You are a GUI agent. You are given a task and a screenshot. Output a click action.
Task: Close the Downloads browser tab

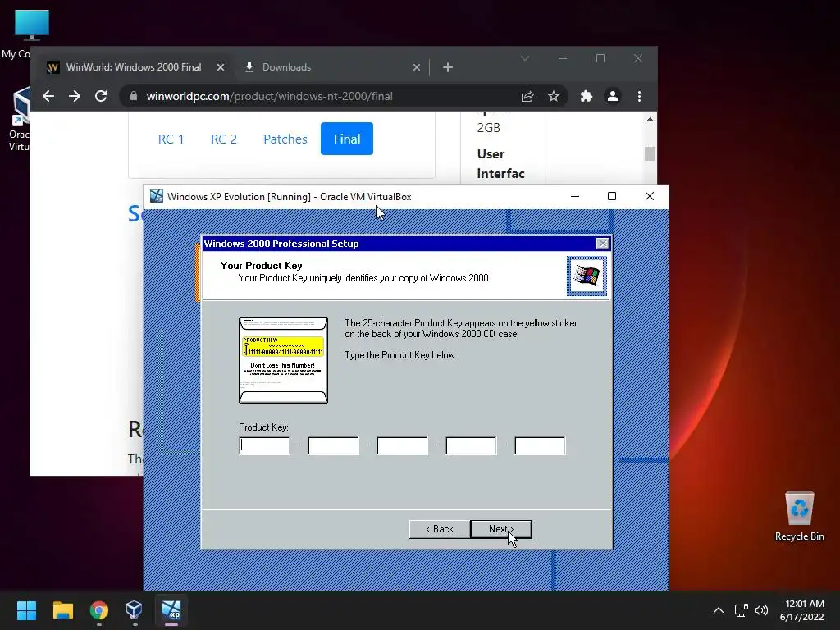click(x=416, y=67)
